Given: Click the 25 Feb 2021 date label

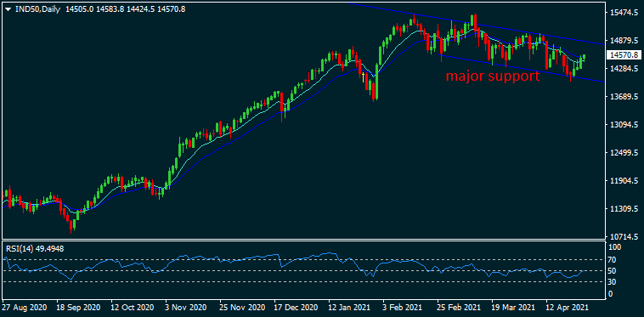Looking at the screenshot, I should 458,307.
